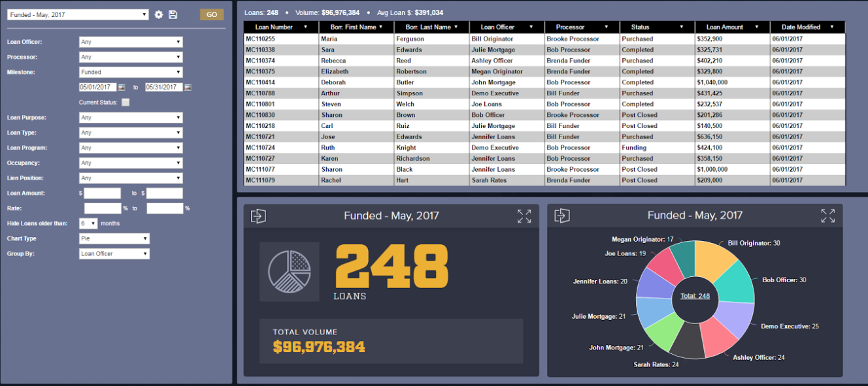Viewport: 868px width, 386px height.
Task: Click the start date field 05/01/2017
Action: [x=97, y=87]
